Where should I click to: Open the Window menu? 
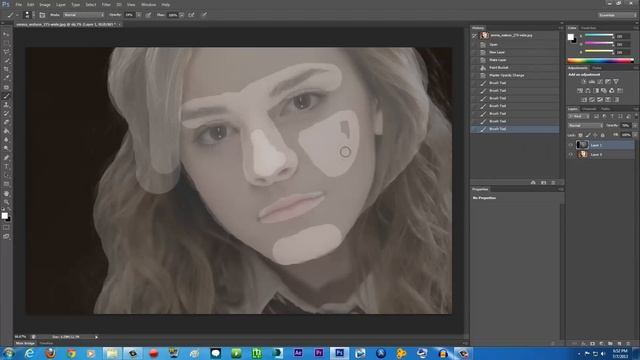coord(149,4)
